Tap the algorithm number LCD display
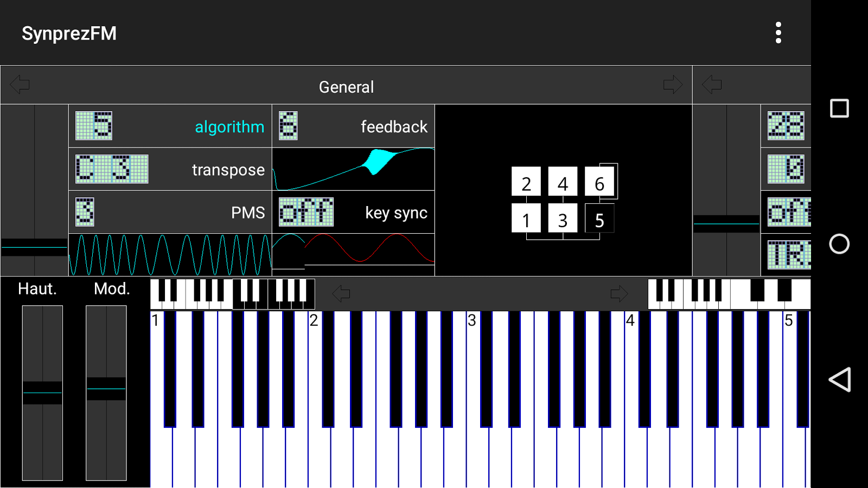The image size is (868, 488). [93, 125]
